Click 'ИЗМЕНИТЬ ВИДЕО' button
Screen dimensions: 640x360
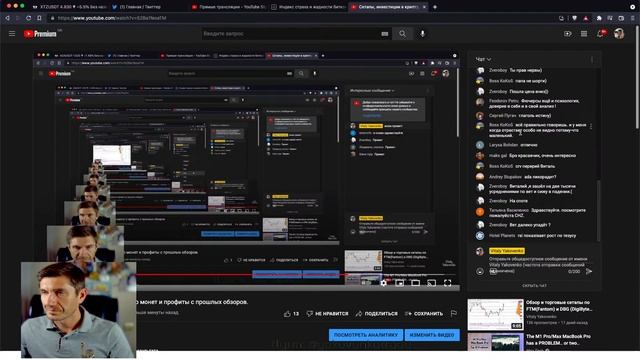click(x=432, y=335)
